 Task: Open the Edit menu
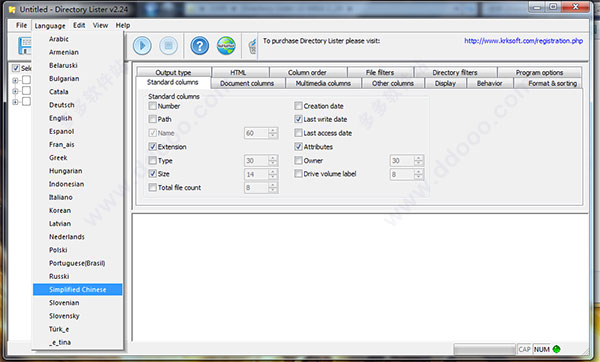click(79, 25)
